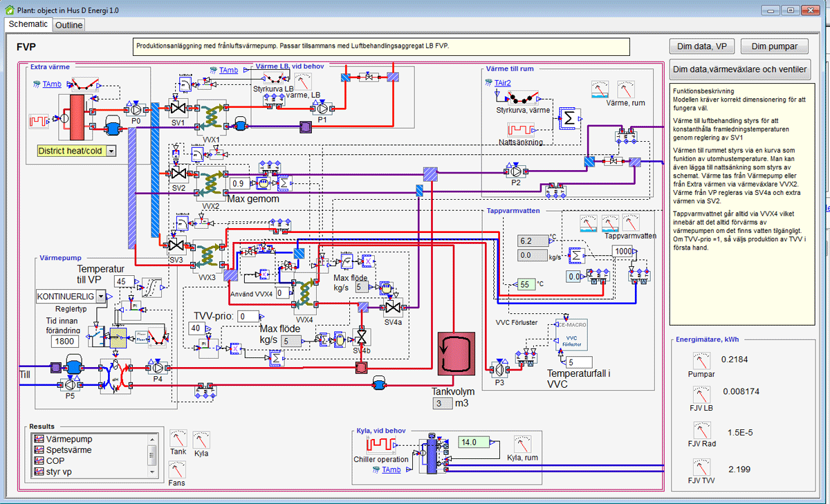Click the Kyla, rum gauge icon
Viewport: 830px width, 504px height.
point(524,445)
